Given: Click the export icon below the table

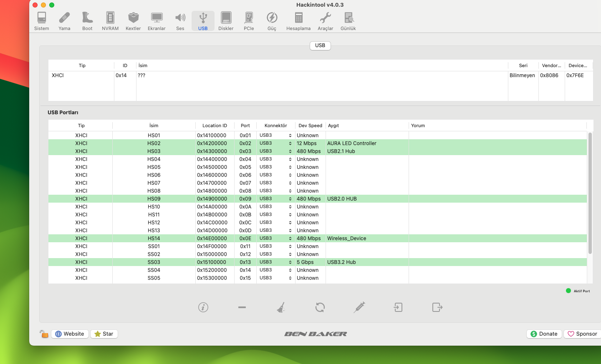Looking at the screenshot, I should [437, 307].
